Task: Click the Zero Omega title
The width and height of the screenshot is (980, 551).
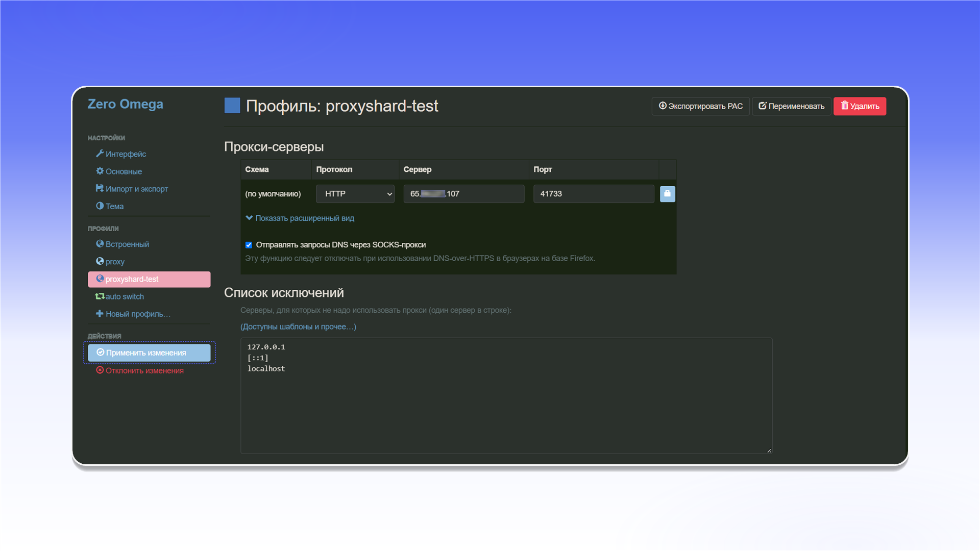Action: [126, 104]
